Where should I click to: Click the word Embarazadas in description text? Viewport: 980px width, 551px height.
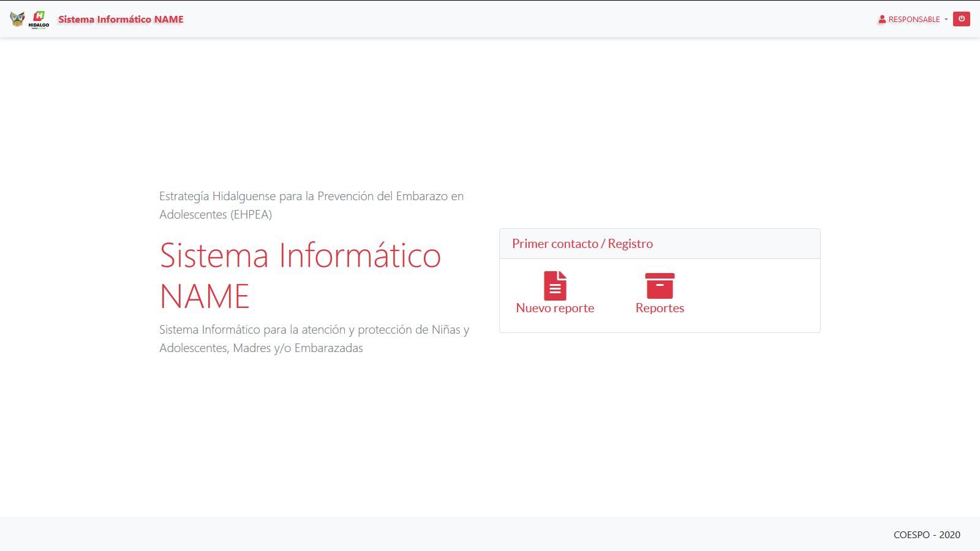coord(328,348)
